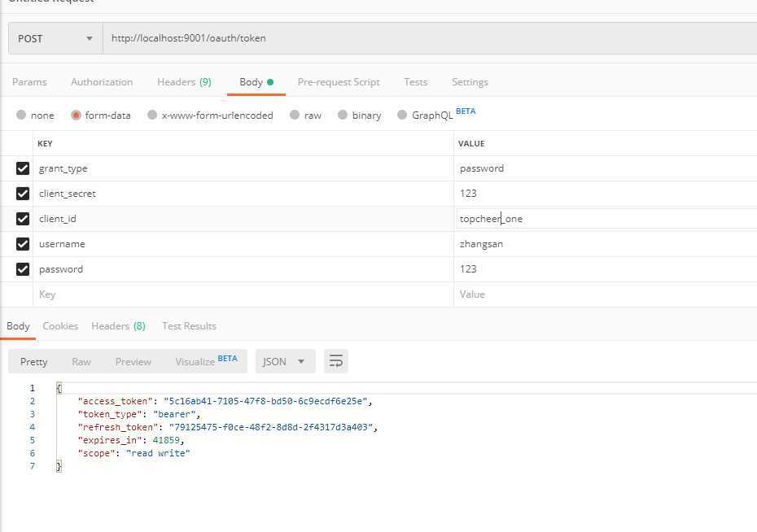This screenshot has height=532, width=757.
Task: Click the username key cell
Action: point(243,243)
